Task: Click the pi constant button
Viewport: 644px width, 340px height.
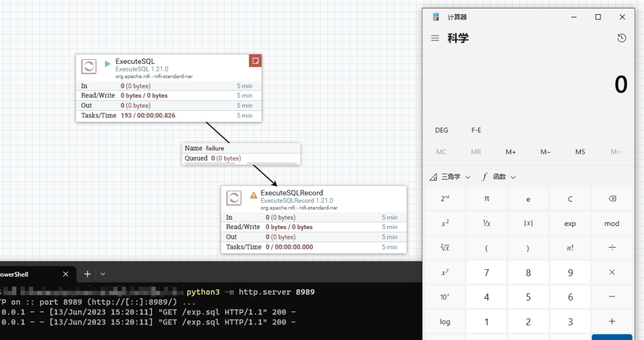Action: coord(487,199)
